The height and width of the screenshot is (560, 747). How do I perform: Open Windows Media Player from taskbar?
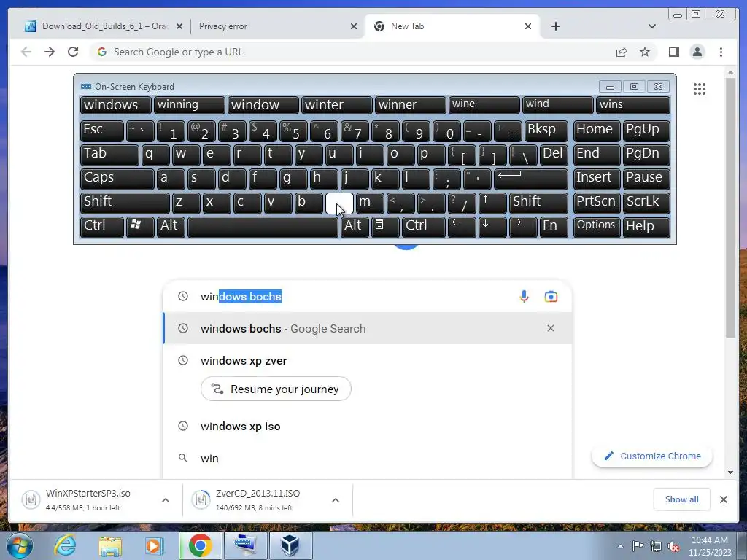coord(154,545)
